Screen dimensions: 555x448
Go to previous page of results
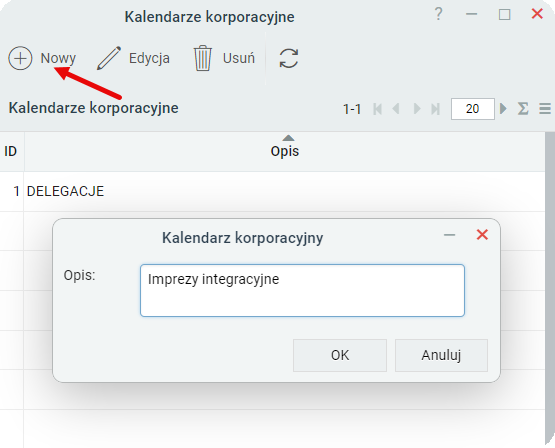tap(396, 109)
